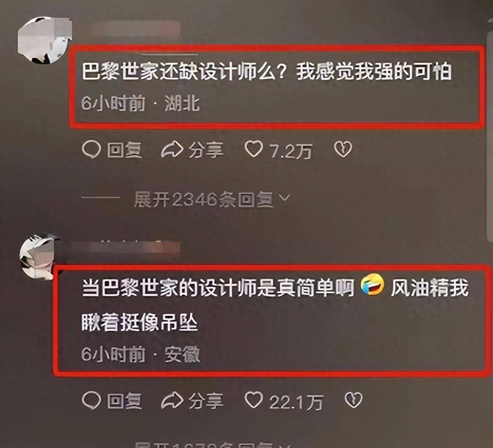Viewport: 493px width, 448px height.
Task: Like the comment with 22.1万 likes
Action: [x=254, y=400]
